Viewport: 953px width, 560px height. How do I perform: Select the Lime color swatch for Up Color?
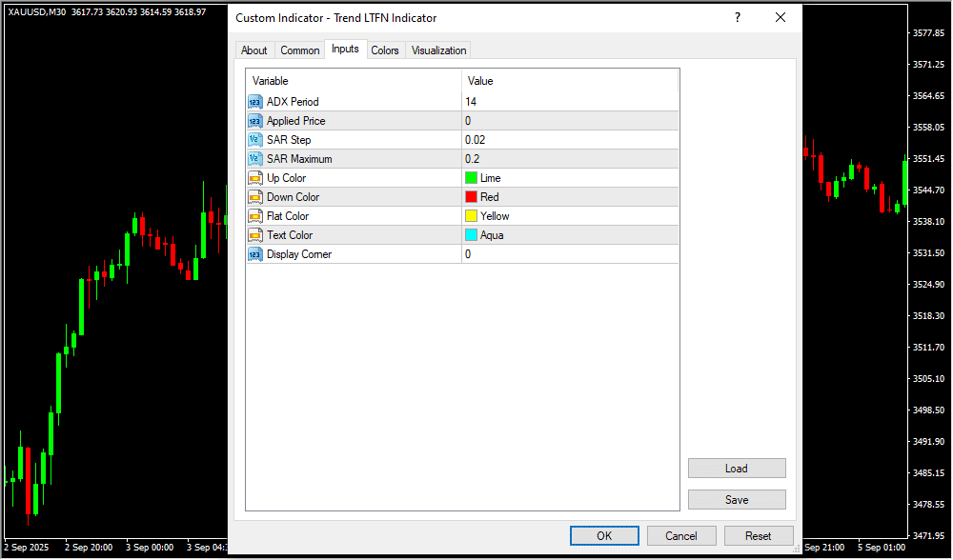pyautogui.click(x=471, y=178)
